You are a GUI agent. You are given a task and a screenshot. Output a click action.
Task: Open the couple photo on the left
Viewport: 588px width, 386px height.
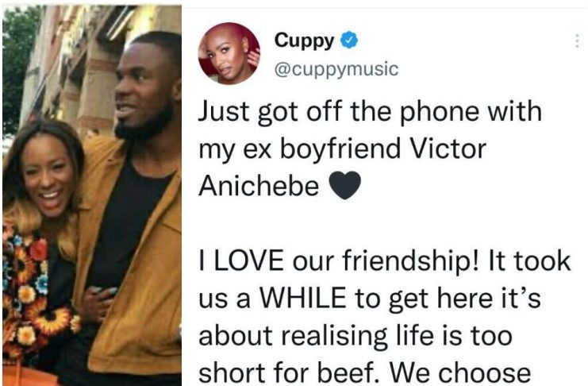point(92,195)
